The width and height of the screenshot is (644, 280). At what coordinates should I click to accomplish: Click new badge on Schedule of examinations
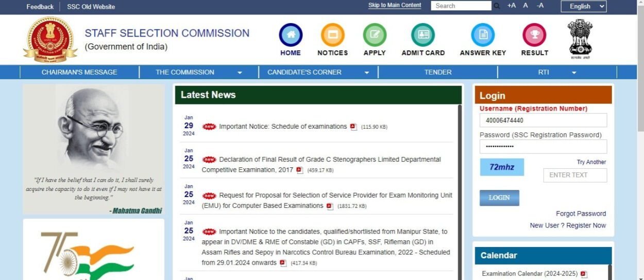point(209,127)
